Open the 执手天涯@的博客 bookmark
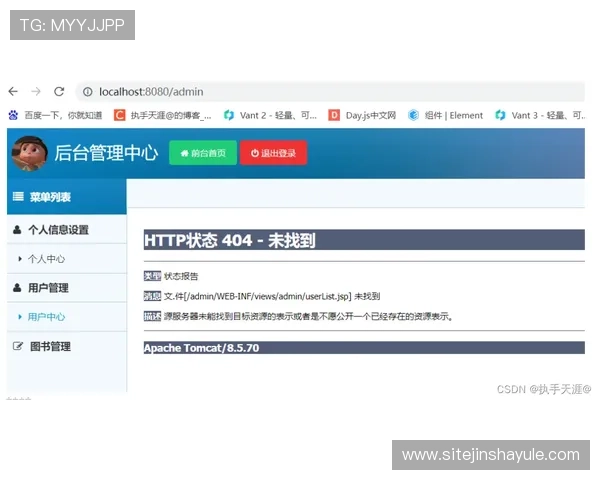Screen dimensions: 600x480 [163, 115]
